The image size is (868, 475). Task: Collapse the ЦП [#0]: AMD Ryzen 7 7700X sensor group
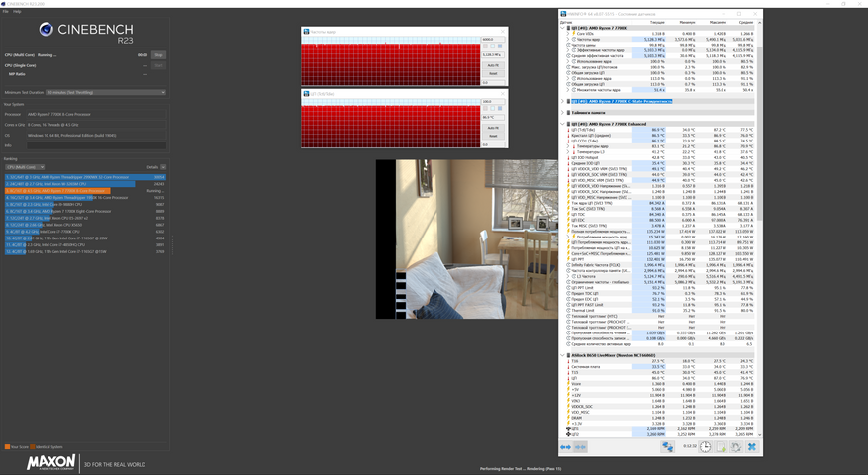click(562, 28)
